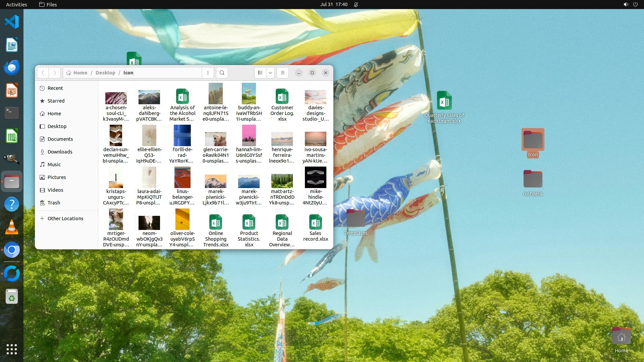Select the mike-hindle image thumbnail
The height and width of the screenshot is (362, 644).
(315, 178)
